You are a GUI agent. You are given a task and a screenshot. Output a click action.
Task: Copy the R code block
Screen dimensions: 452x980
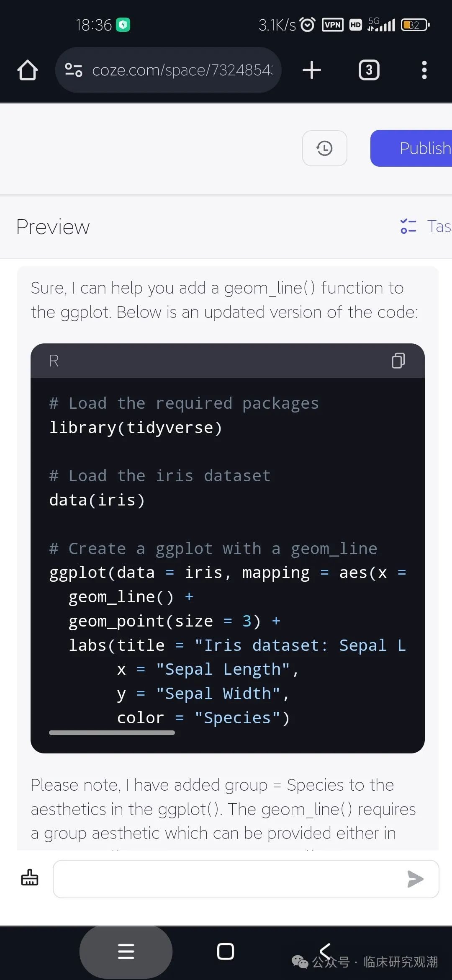point(398,361)
